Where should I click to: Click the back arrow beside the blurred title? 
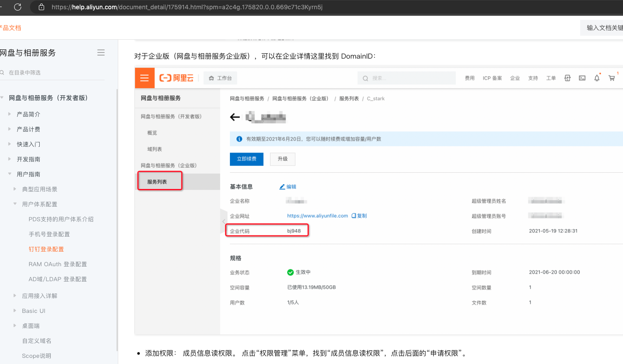click(x=235, y=117)
